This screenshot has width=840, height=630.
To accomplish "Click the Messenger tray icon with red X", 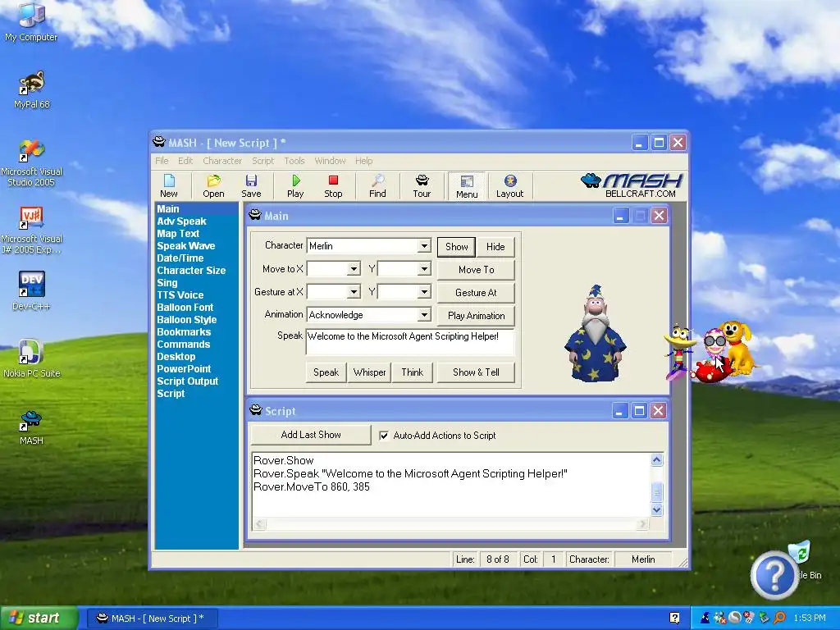I will [719, 618].
